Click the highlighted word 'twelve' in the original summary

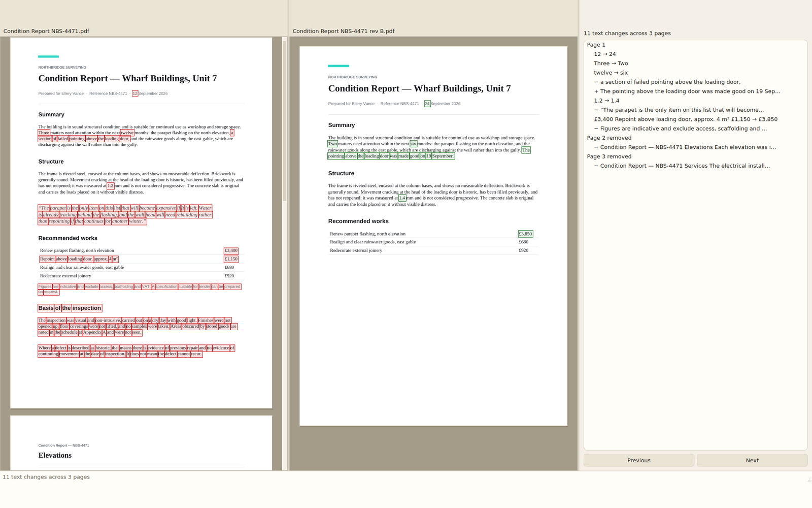pyautogui.click(x=127, y=133)
